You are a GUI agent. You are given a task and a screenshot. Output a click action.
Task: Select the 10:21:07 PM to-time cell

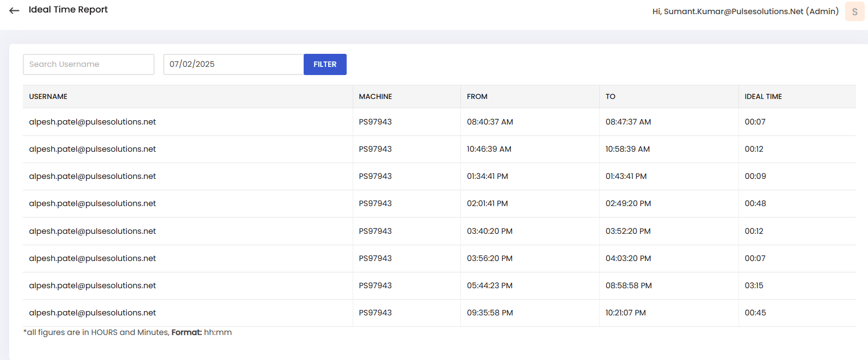[x=625, y=313]
